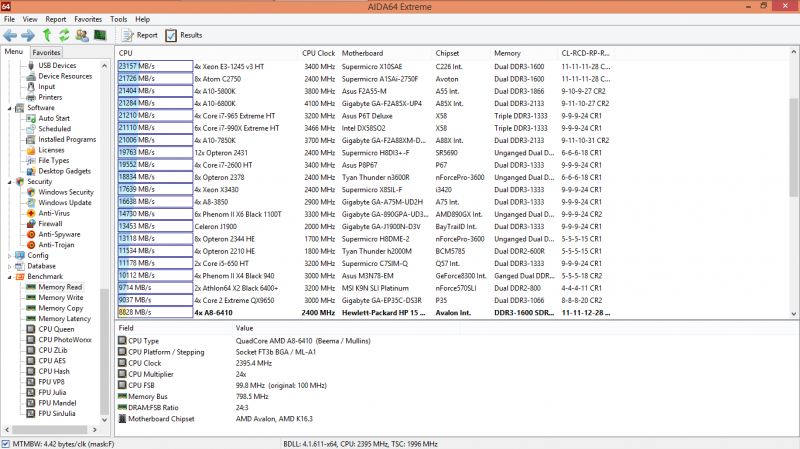The image size is (800, 449).
Task: Open the Favorites menu
Action: 88,19
